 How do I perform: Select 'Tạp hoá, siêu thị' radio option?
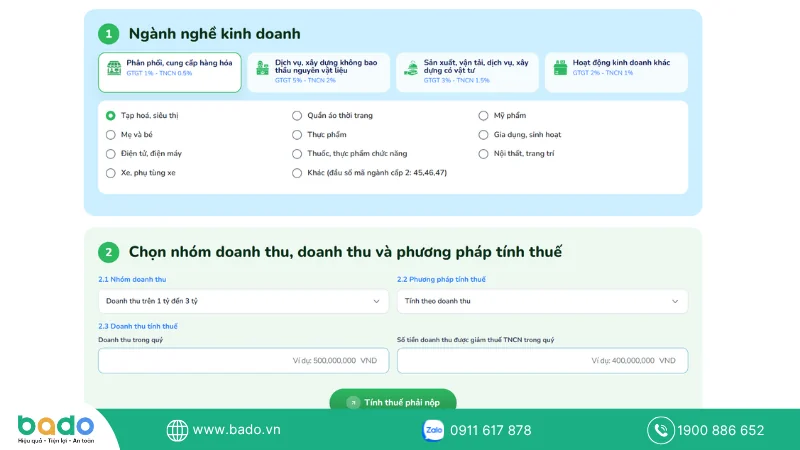pyautogui.click(x=111, y=116)
